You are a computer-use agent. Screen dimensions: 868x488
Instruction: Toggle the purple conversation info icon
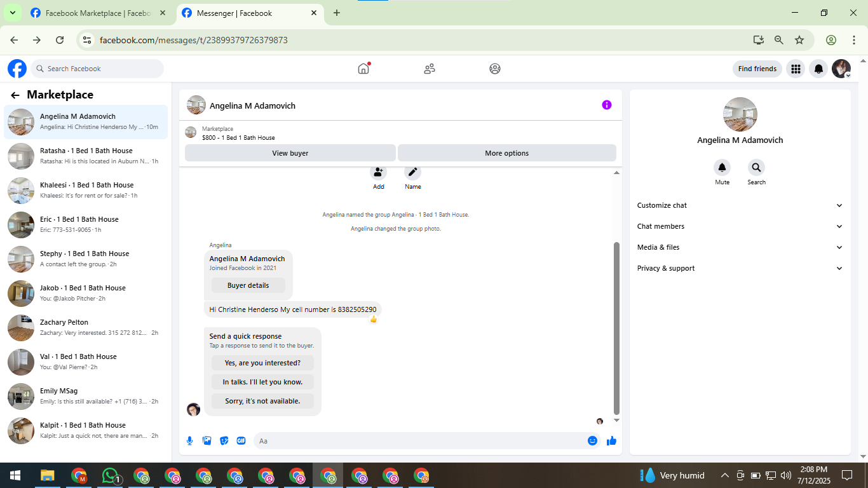(607, 105)
